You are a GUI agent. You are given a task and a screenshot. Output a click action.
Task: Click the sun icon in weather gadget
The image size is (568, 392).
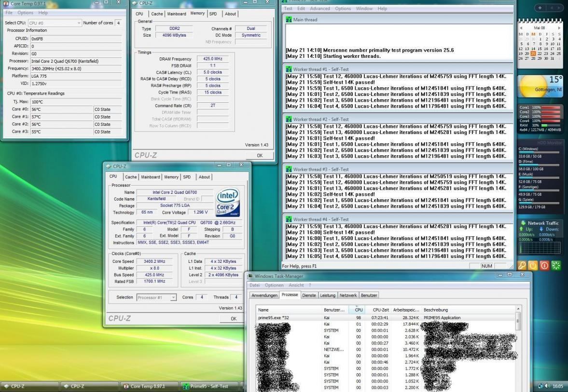pyautogui.click(x=533, y=86)
